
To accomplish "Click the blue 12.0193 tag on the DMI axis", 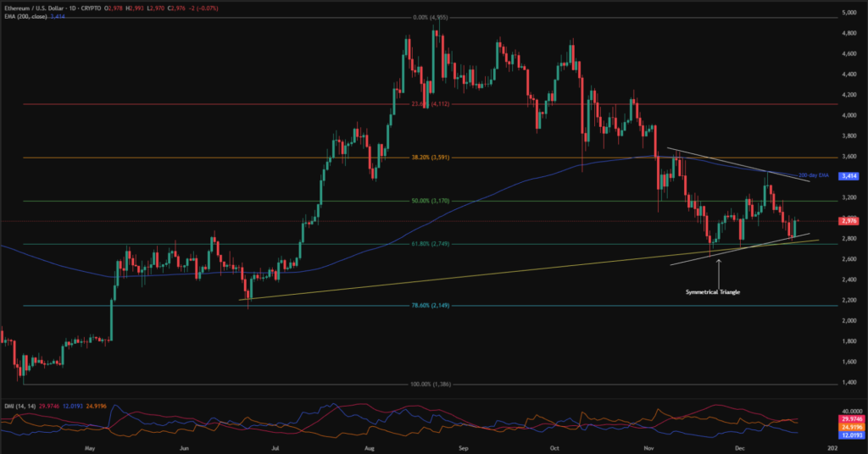I will pos(850,435).
